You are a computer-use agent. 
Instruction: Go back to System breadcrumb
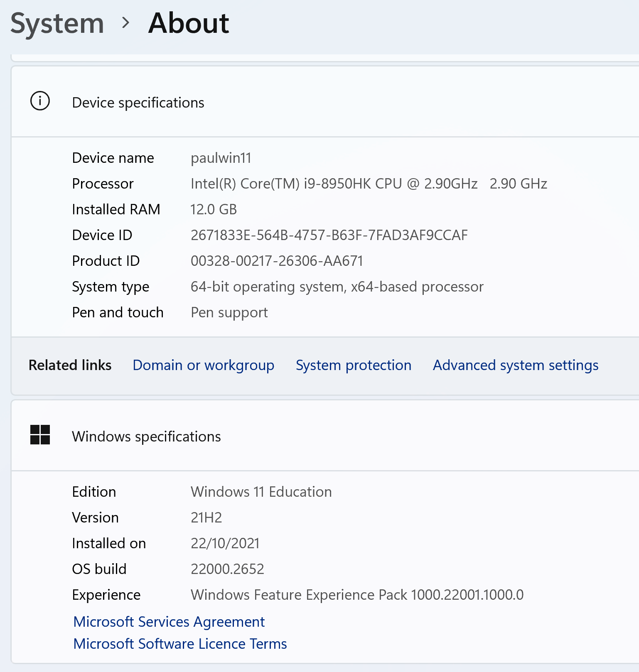pyautogui.click(x=57, y=23)
